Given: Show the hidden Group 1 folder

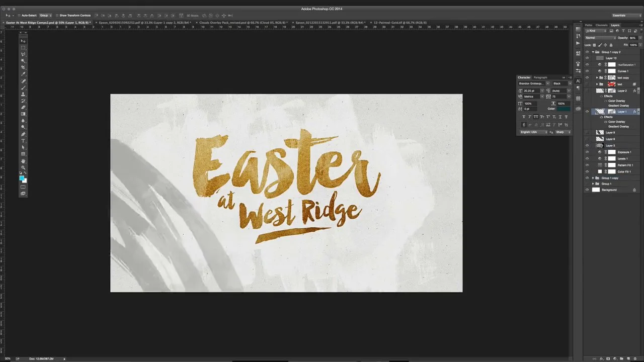Looking at the screenshot, I should coord(587,184).
